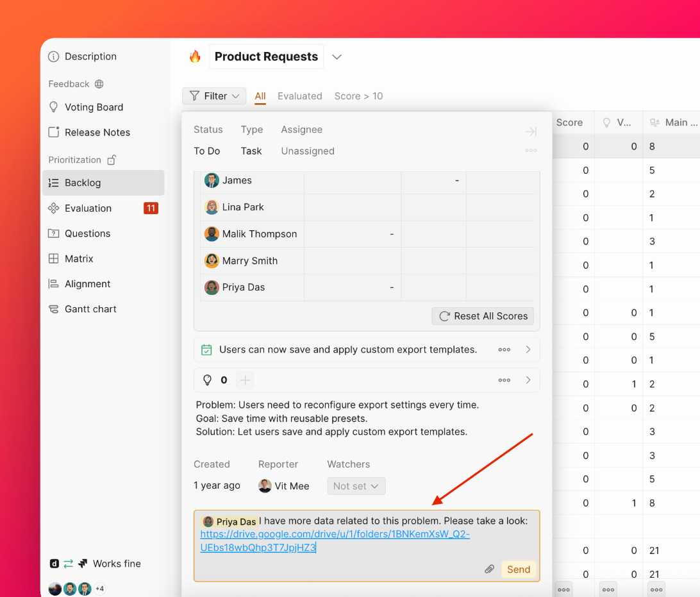This screenshot has width=700, height=597.
Task: Click Priya Das avatar in score table
Action: coord(212,287)
